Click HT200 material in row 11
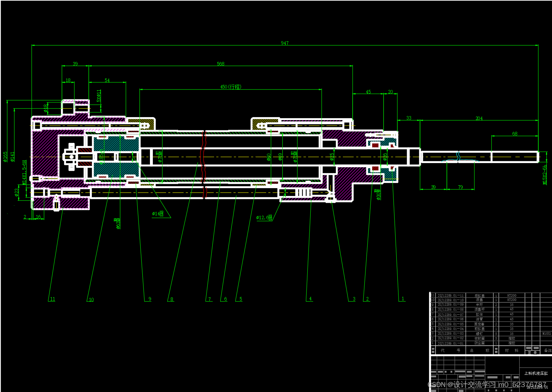 click(x=512, y=296)
